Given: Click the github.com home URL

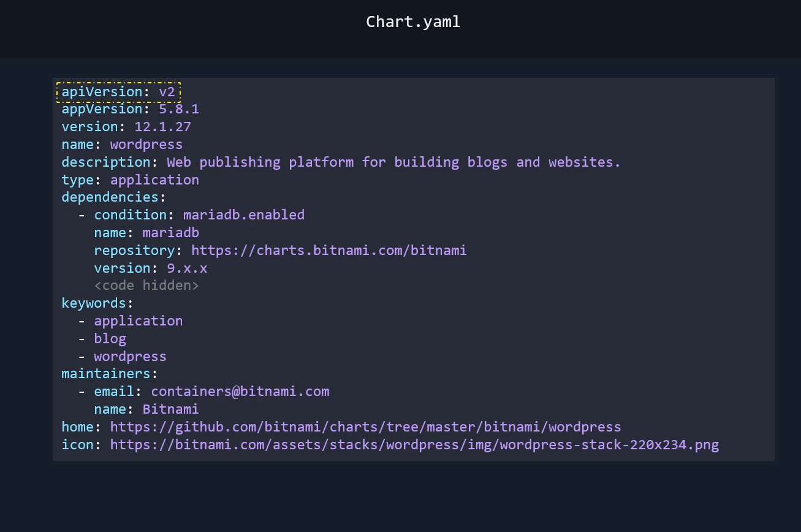Looking at the screenshot, I should click(366, 427).
